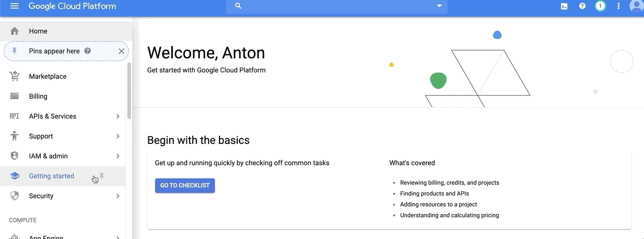The height and width of the screenshot is (239, 644).
Task: Expand IAM & admin submenu chevron
Action: 118,156
